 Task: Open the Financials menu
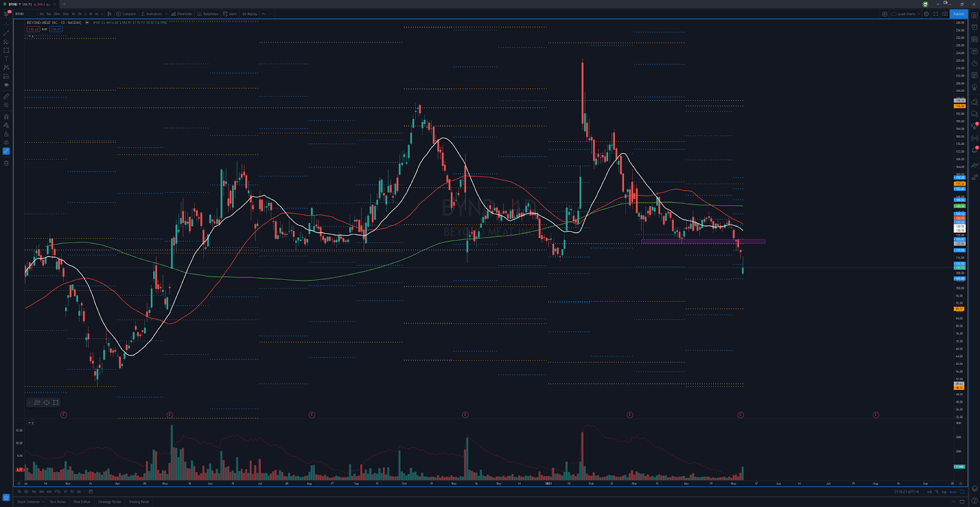pyautogui.click(x=182, y=13)
